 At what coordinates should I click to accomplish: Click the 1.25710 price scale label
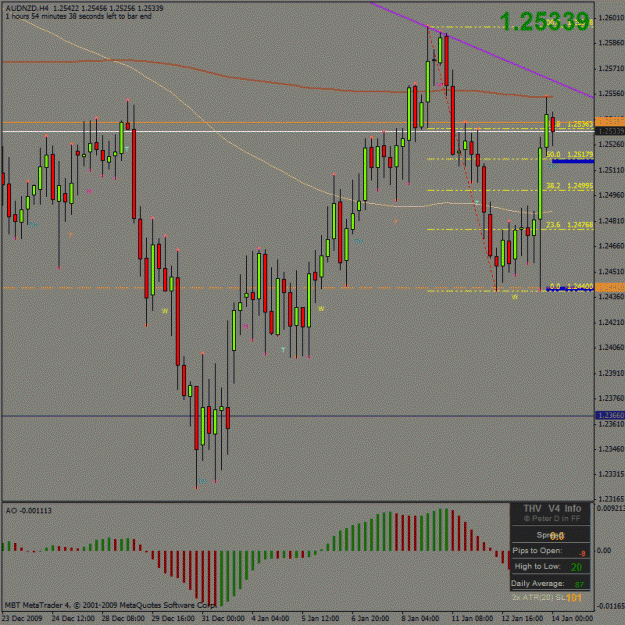[x=611, y=69]
